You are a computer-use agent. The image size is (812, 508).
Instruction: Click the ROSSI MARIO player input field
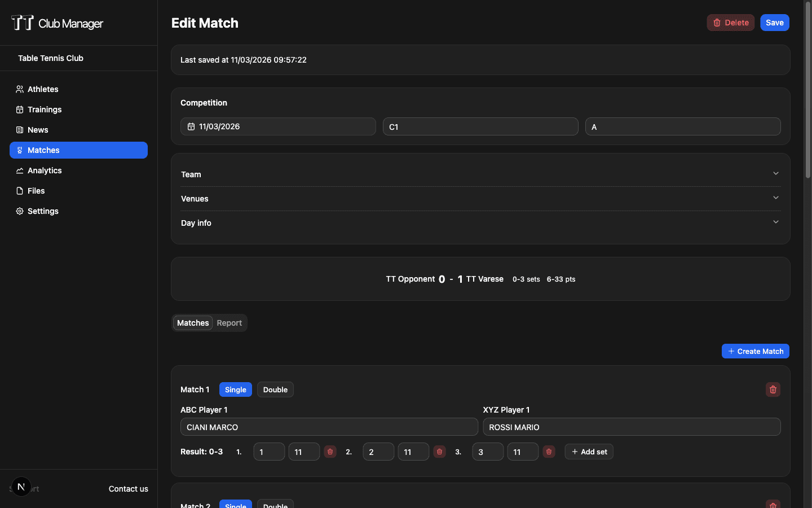coord(632,427)
